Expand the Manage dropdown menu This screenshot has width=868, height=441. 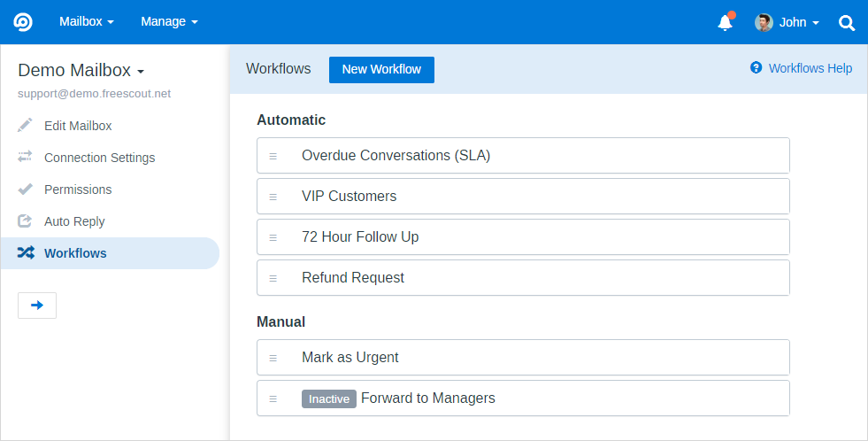(169, 22)
